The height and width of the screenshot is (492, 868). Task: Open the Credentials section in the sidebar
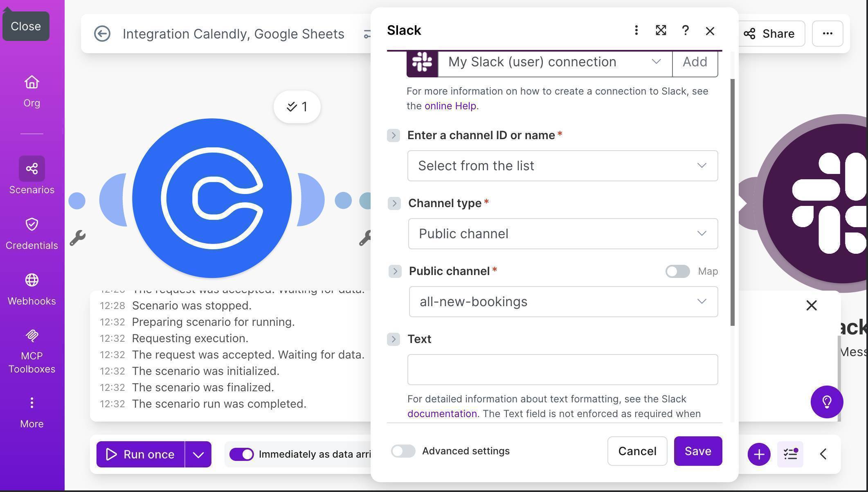pyautogui.click(x=31, y=232)
